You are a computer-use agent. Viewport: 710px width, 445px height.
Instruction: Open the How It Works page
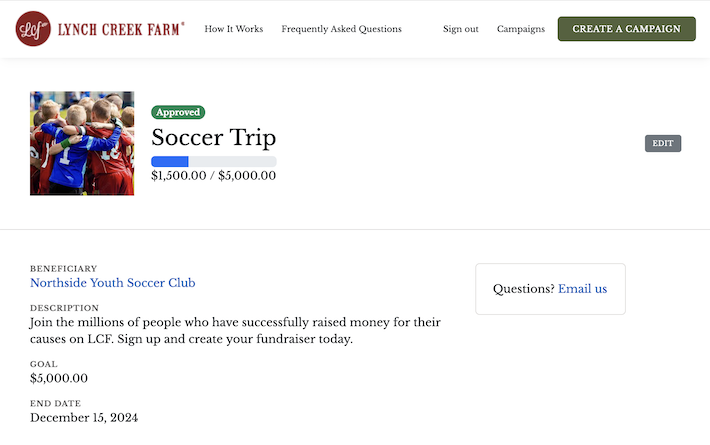(233, 29)
